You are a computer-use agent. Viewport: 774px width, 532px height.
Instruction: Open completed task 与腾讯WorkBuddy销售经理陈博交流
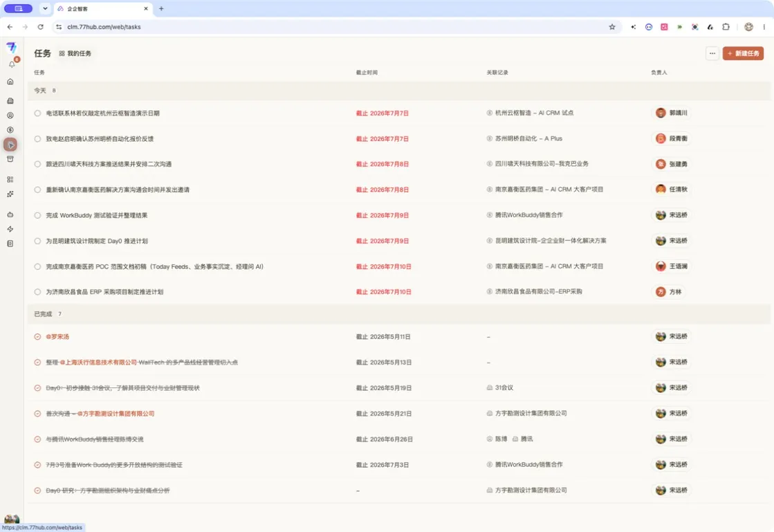(x=95, y=439)
